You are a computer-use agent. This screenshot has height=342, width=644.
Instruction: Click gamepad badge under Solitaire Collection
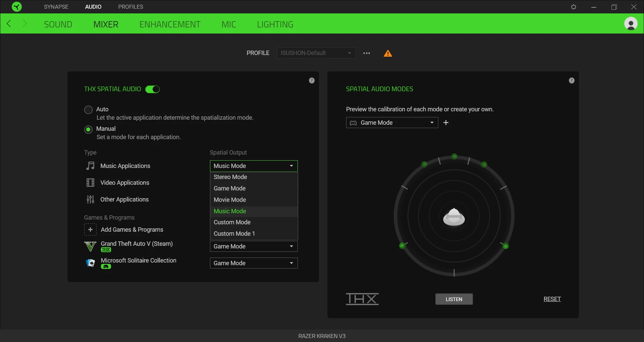(106, 267)
